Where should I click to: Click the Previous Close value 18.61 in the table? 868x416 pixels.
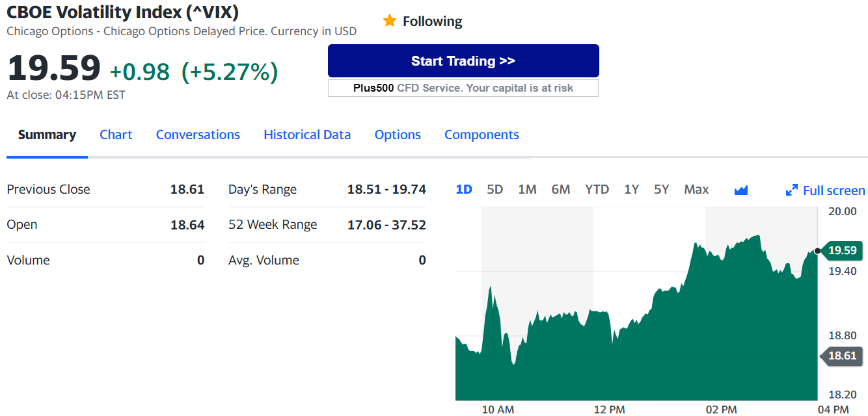pyautogui.click(x=187, y=189)
